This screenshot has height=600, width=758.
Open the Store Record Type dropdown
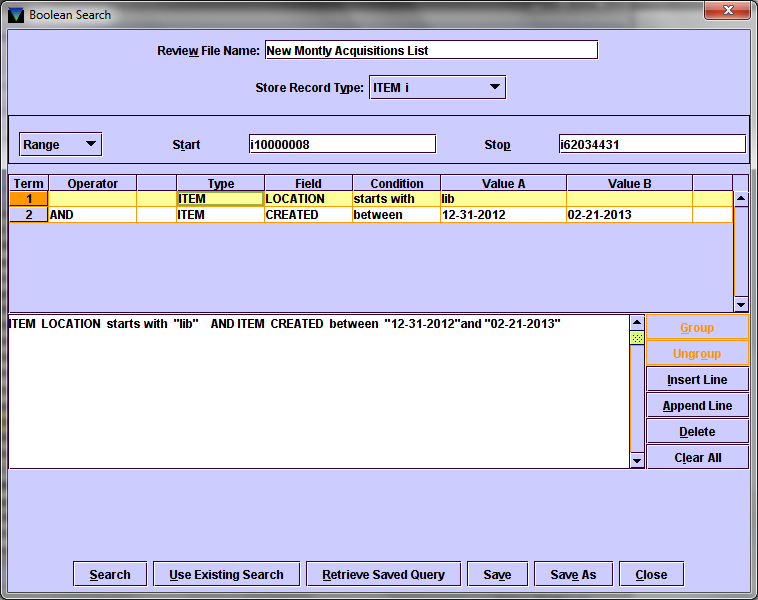[x=437, y=88]
